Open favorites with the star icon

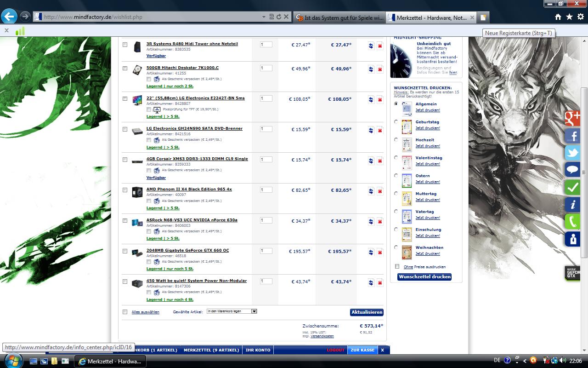pos(569,17)
